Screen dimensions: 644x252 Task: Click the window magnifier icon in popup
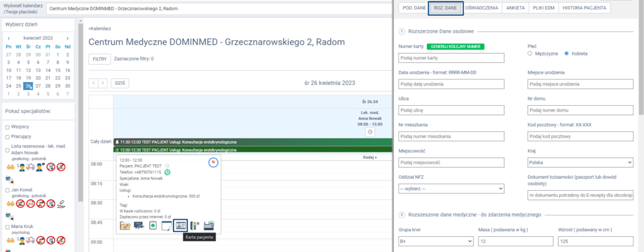(167, 225)
